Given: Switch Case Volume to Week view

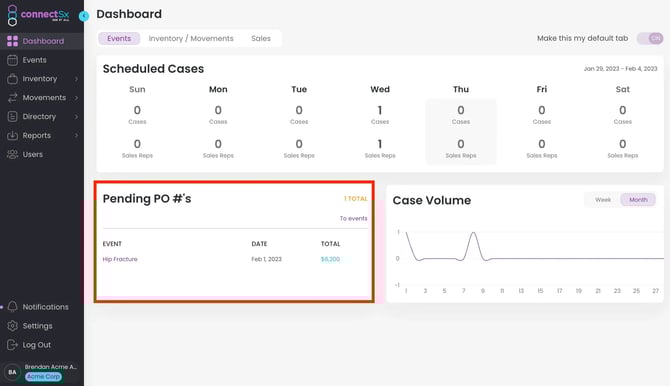Looking at the screenshot, I should pyautogui.click(x=603, y=200).
